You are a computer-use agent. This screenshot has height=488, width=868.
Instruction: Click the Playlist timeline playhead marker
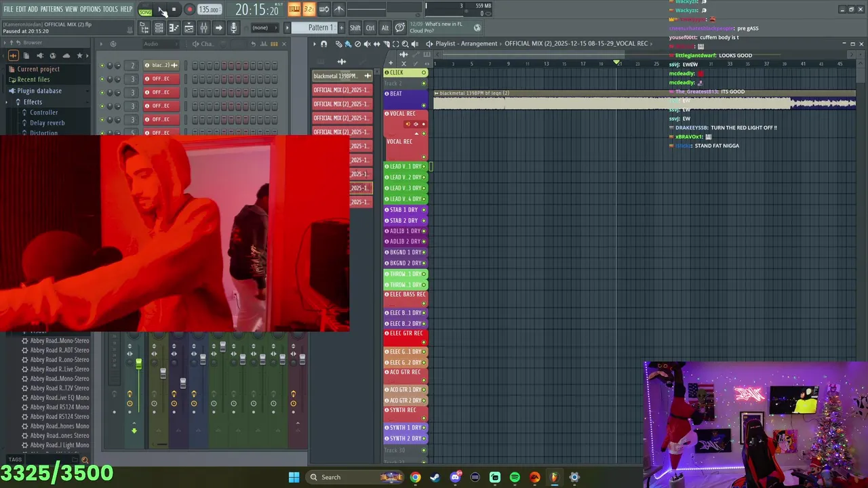coord(617,63)
